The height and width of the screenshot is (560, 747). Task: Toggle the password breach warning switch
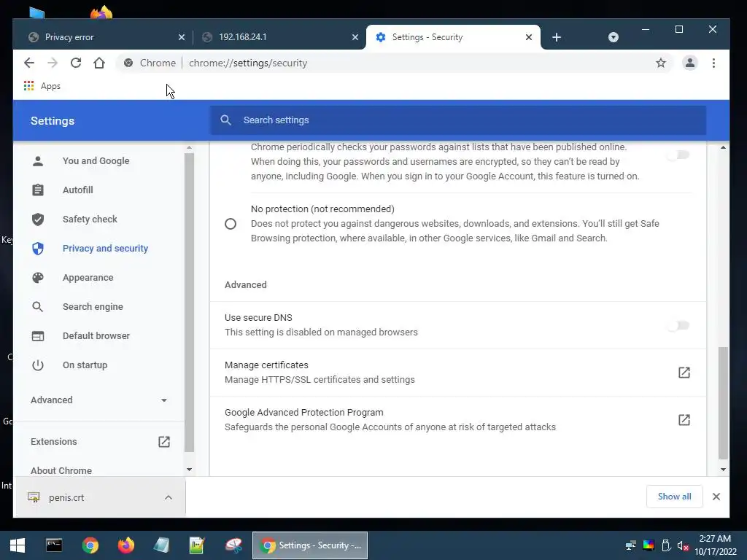click(679, 155)
